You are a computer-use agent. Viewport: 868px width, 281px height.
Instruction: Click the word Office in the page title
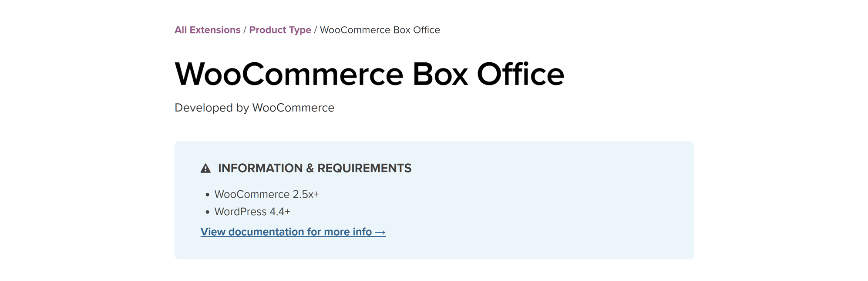521,74
